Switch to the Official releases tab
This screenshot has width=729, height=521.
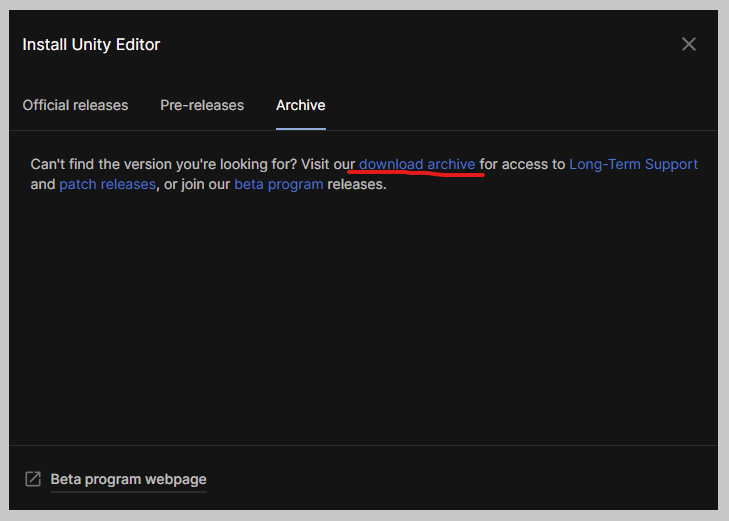(75, 106)
